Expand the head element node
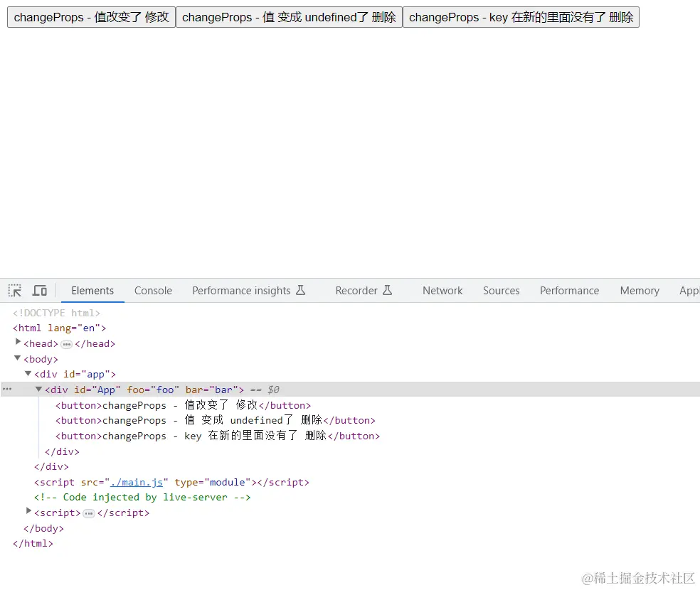 click(18, 342)
